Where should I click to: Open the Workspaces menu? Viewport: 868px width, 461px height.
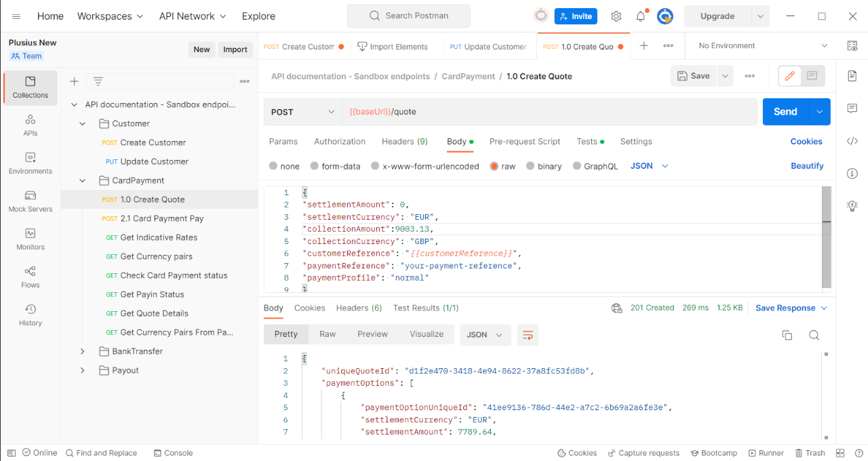click(x=111, y=16)
